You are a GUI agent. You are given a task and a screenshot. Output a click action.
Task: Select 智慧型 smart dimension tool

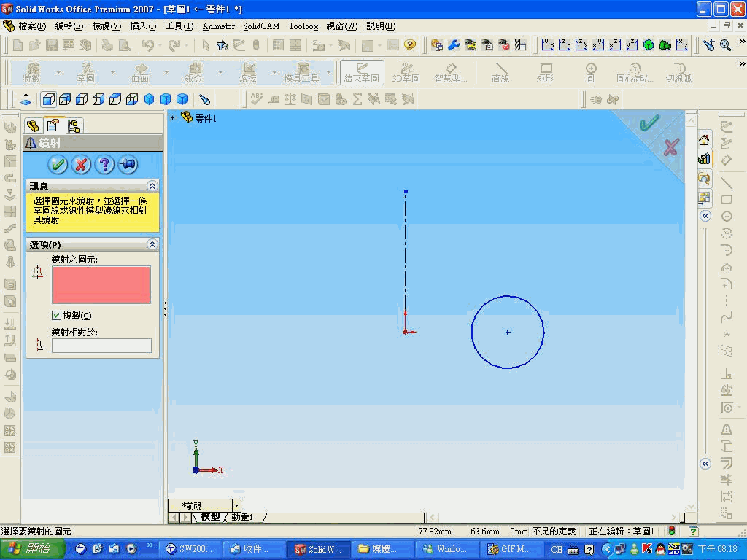450,72
